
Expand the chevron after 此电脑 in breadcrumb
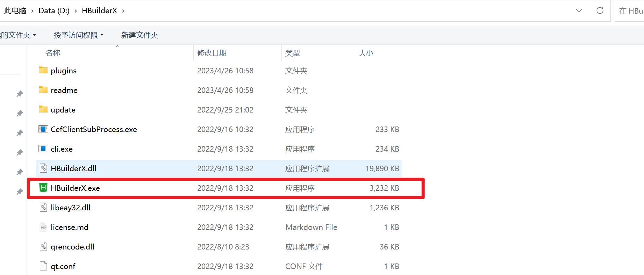pos(32,11)
